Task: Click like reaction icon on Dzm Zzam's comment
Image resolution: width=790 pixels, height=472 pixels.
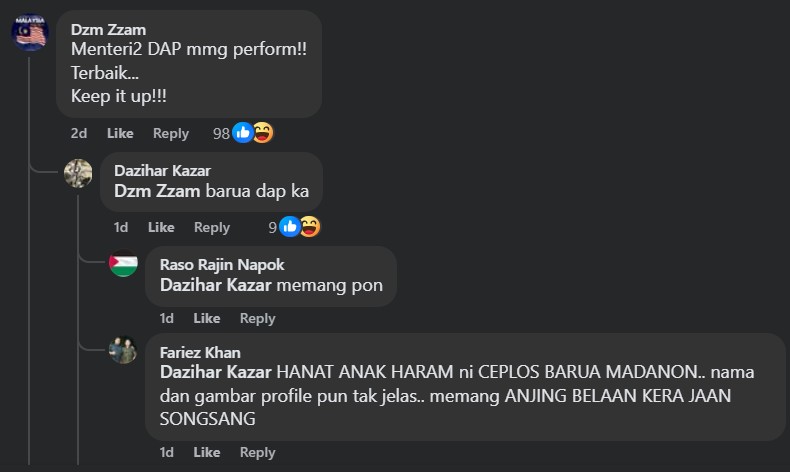Action: point(242,133)
